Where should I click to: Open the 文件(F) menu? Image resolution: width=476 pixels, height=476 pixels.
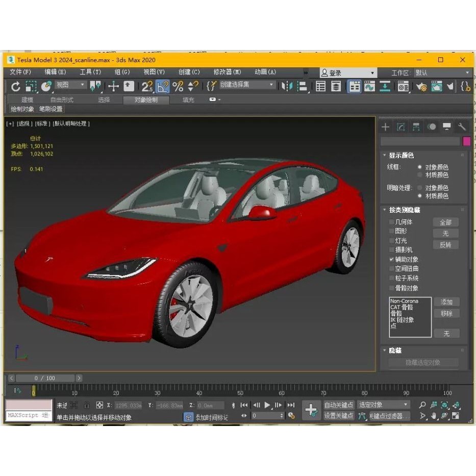point(20,72)
